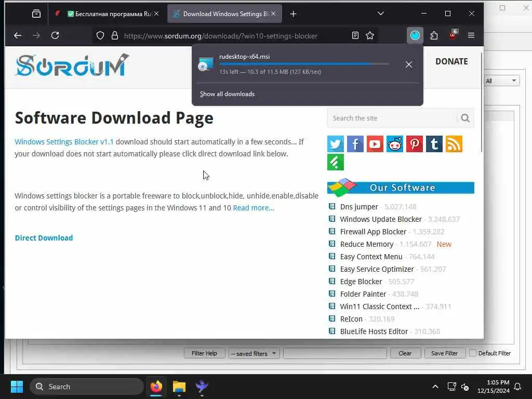The image size is (532, 399).
Task: Click the YouTube social icon
Action: coord(375,144)
